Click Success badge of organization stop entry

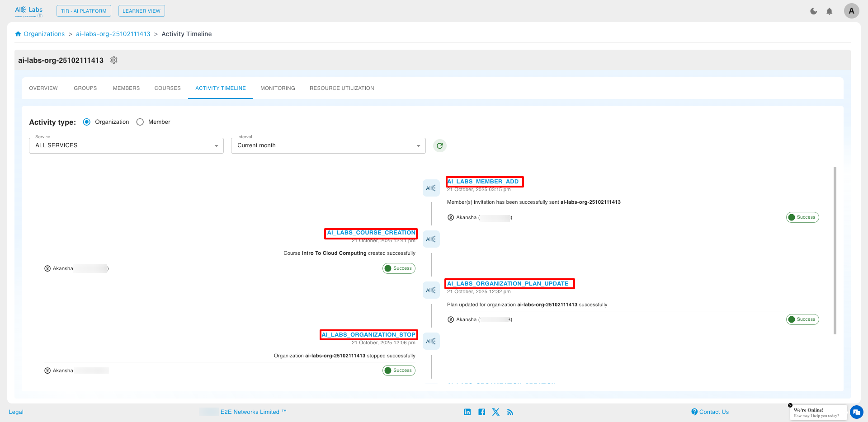pos(399,370)
